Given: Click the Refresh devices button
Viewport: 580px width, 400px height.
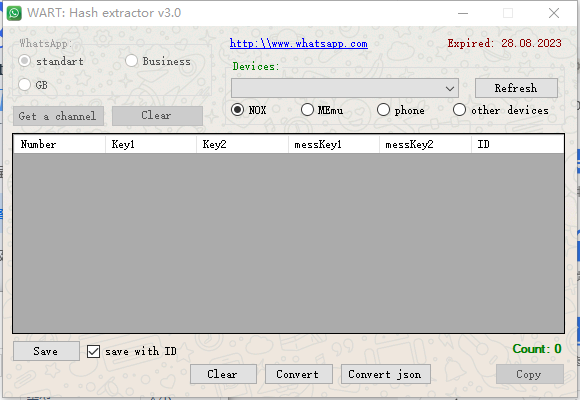Looking at the screenshot, I should click(x=516, y=88).
